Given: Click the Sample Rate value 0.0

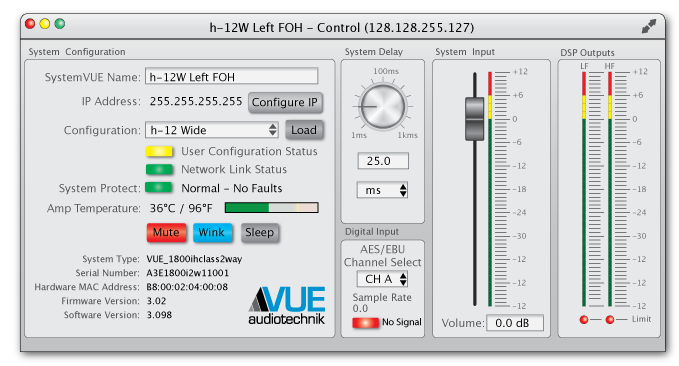Looking at the screenshot, I should tap(360, 308).
